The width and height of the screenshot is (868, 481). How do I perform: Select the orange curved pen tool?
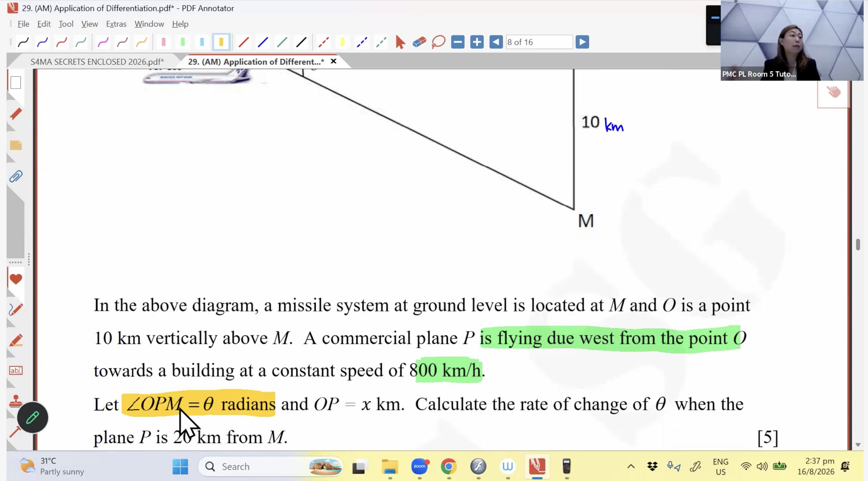tap(141, 42)
